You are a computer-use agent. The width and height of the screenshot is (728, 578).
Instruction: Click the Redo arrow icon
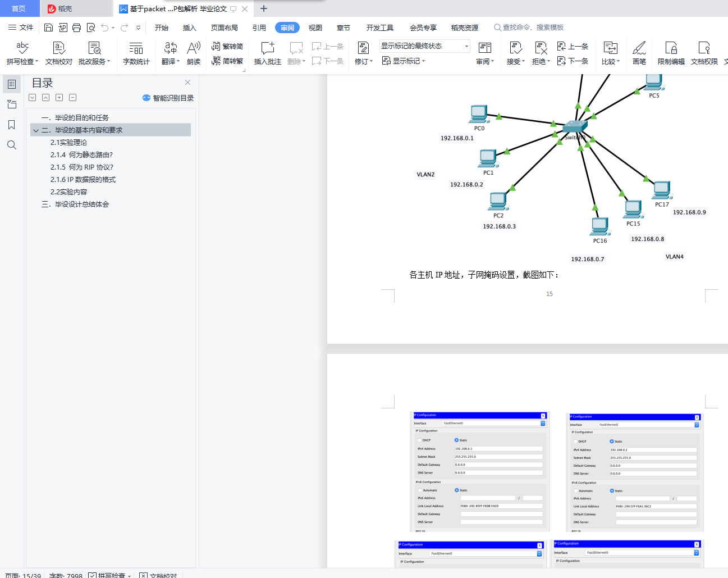click(124, 28)
